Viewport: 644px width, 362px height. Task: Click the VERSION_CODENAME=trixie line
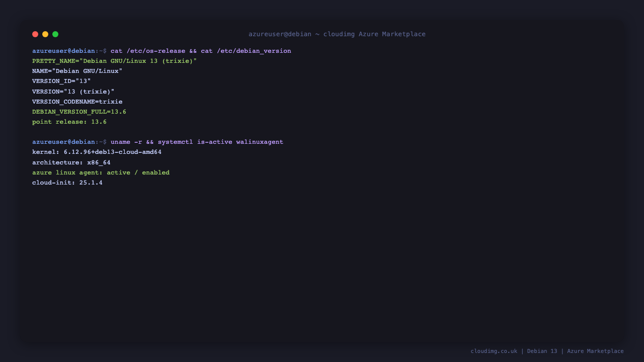tap(77, 102)
